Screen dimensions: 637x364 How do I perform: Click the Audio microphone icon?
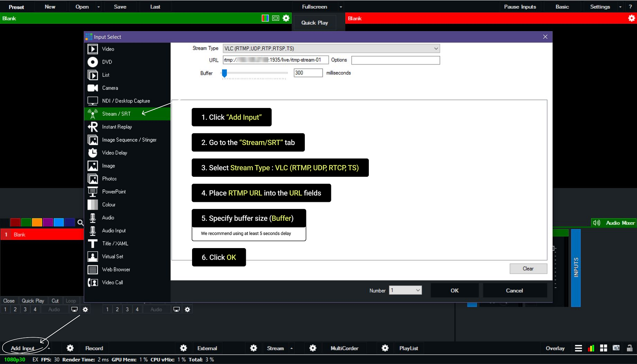tap(93, 218)
